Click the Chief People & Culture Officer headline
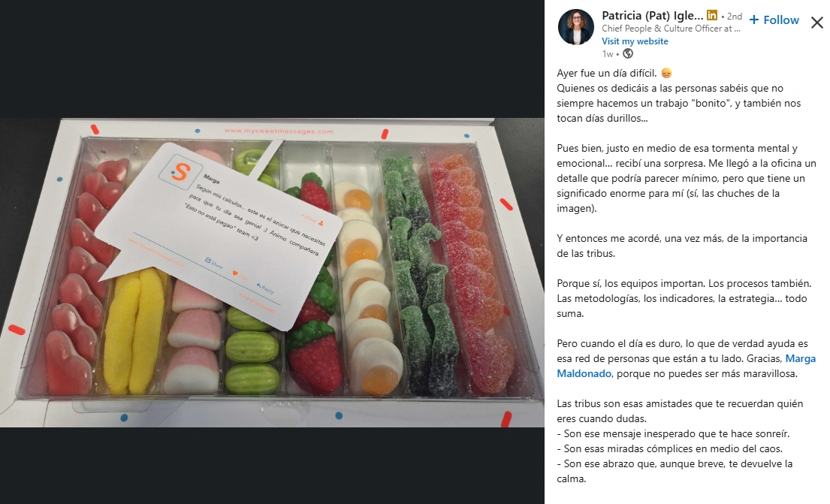The image size is (830, 504). click(671, 29)
